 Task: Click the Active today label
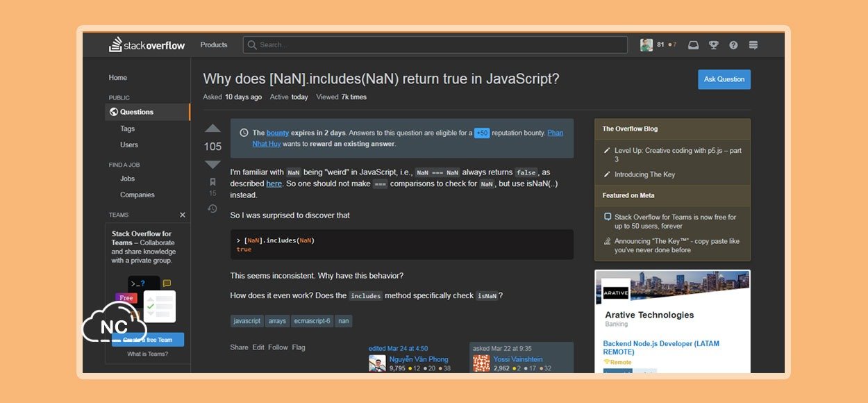[x=289, y=97]
